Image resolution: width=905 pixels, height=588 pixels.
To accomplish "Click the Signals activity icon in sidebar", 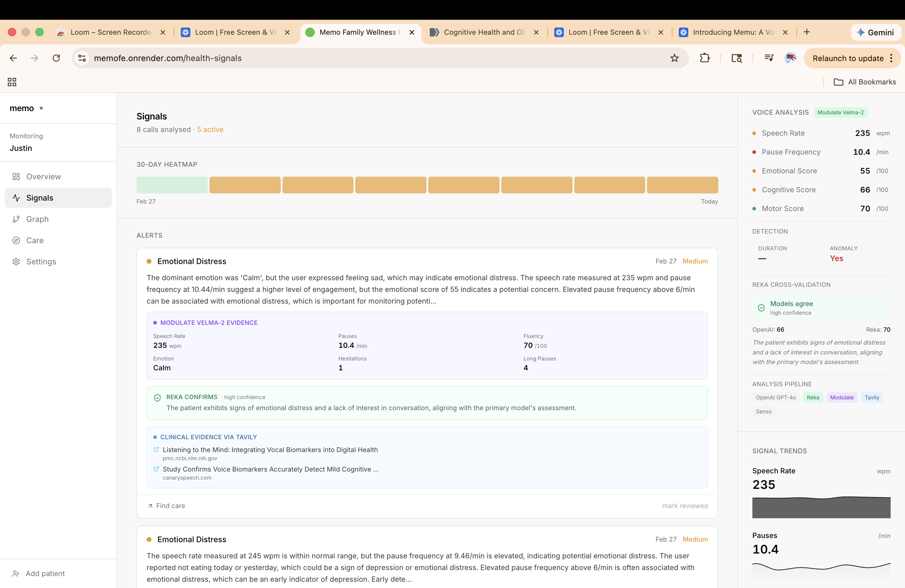I will click(16, 198).
